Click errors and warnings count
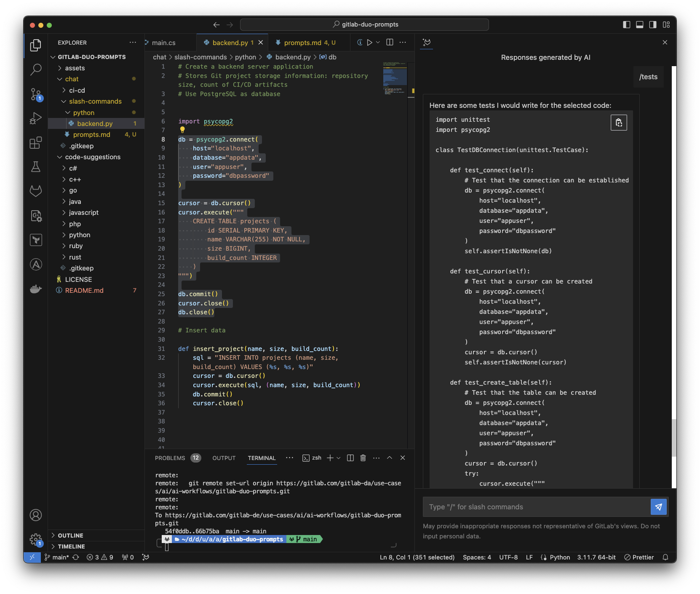The width and height of the screenshot is (700, 594). tap(100, 557)
